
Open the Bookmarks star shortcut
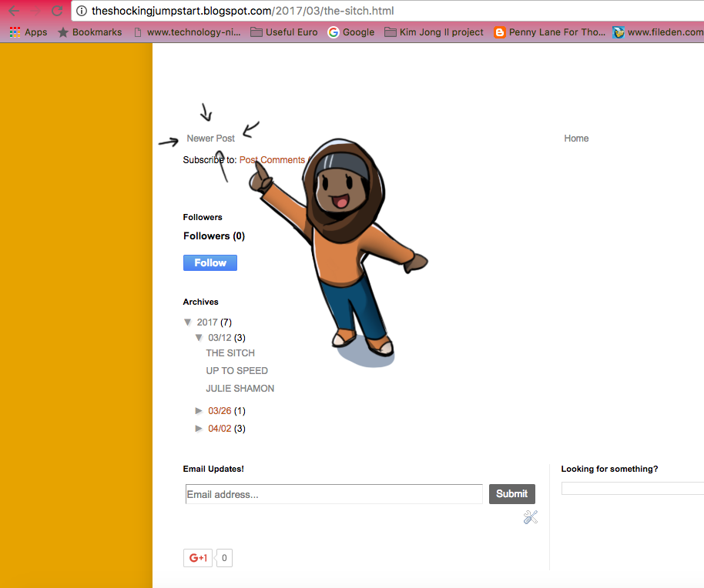click(x=90, y=32)
